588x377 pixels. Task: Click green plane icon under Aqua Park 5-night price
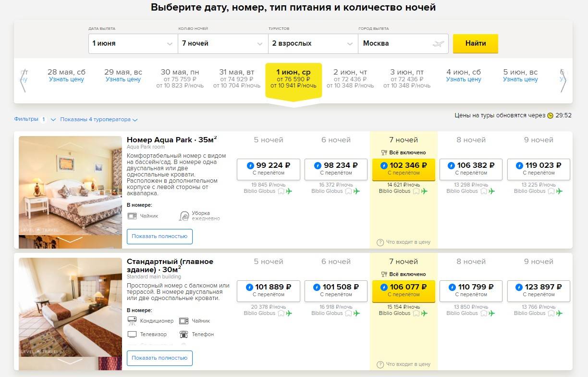[x=289, y=191]
